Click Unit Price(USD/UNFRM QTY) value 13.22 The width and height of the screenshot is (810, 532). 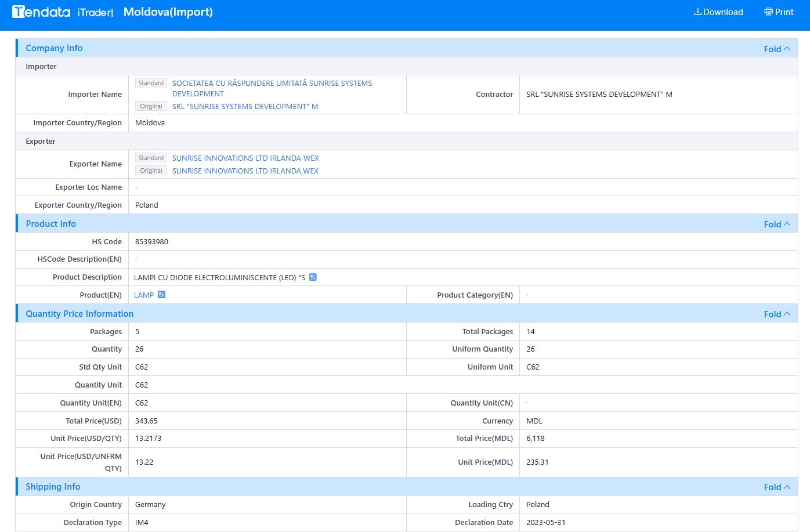point(144,462)
